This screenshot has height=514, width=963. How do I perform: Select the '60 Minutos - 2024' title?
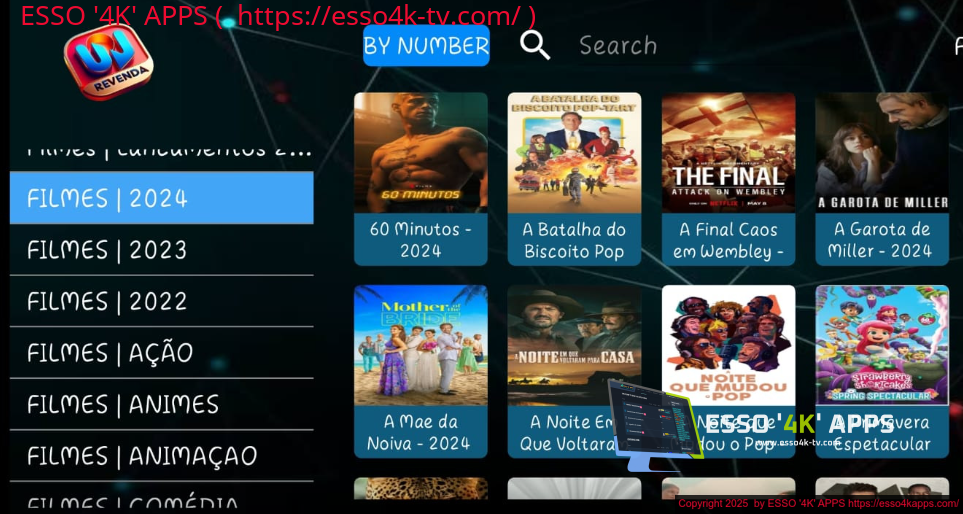[x=421, y=240]
